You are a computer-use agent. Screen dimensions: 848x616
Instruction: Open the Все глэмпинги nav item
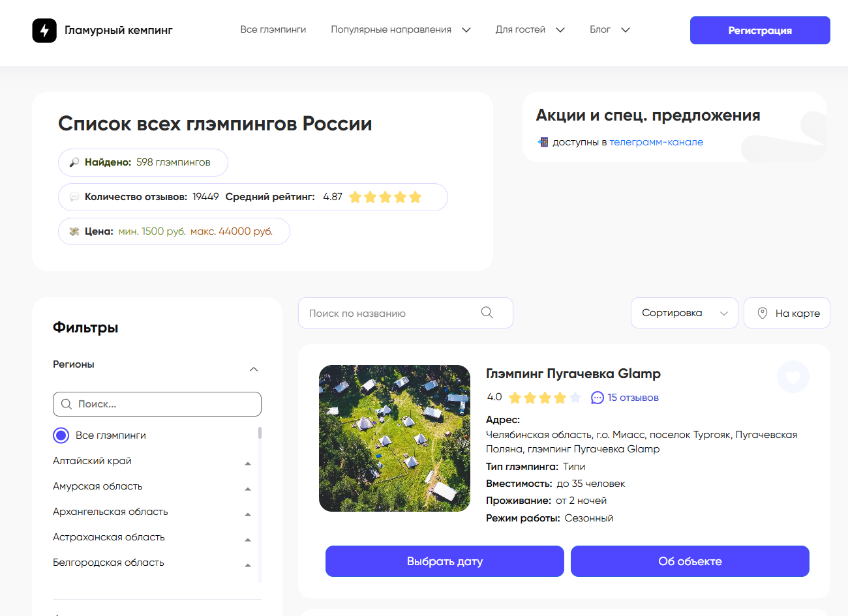[x=273, y=30]
